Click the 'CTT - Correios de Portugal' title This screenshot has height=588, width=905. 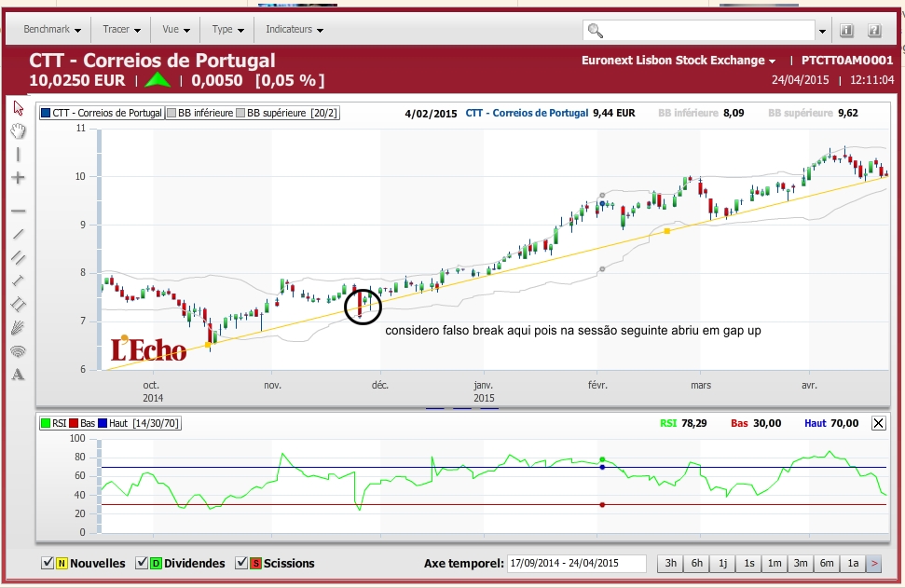point(152,60)
